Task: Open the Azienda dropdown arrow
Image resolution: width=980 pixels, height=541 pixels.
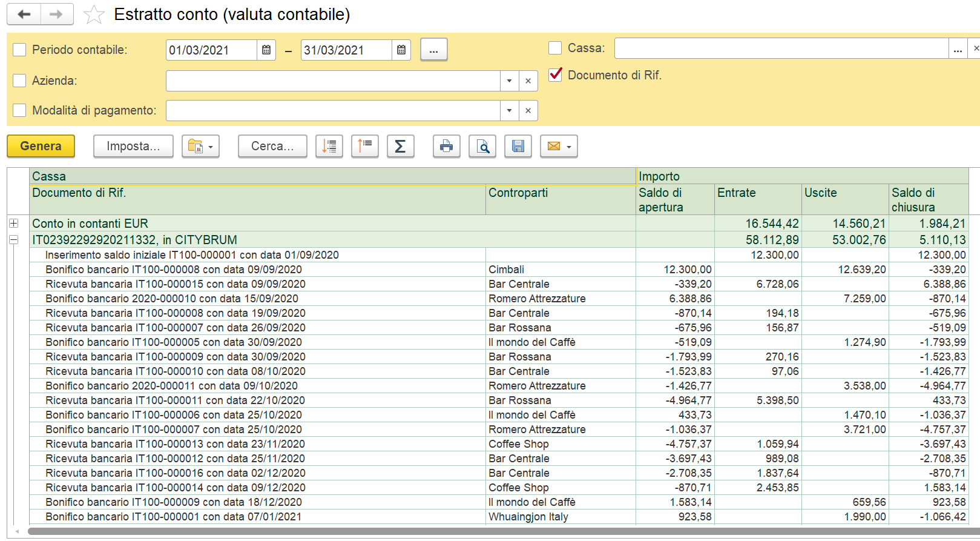Action: pos(509,81)
